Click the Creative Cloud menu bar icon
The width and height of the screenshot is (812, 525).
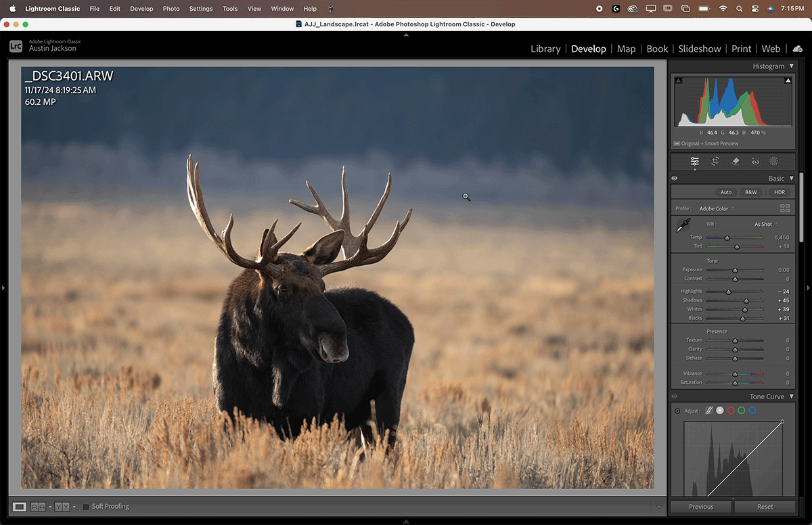[633, 9]
